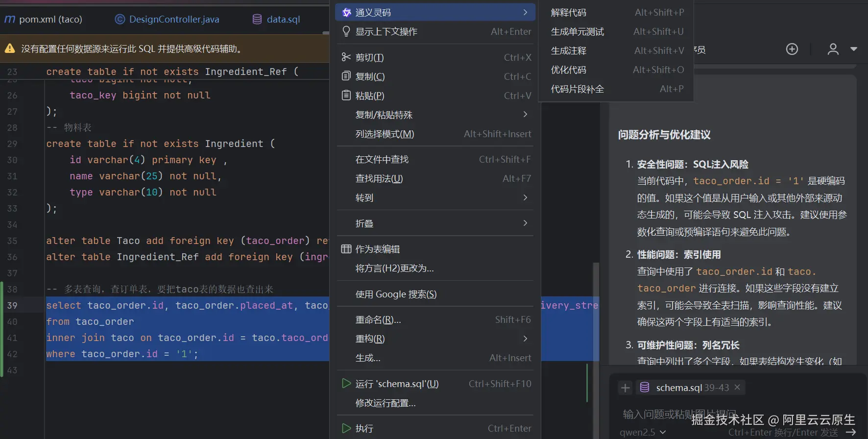Click the 'alter table Taco add foreign key' line
Viewport: 868px width, 439px height.
(187, 241)
